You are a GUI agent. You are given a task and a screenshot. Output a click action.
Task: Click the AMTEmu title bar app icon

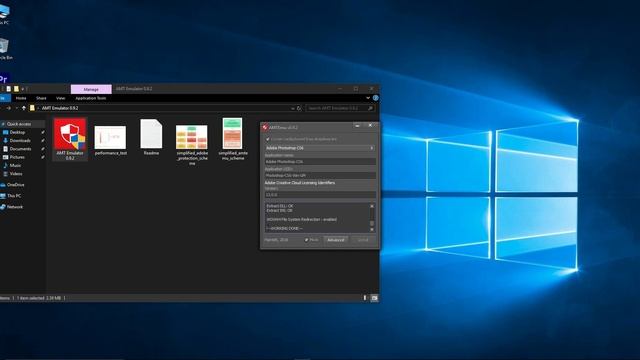[x=265, y=127]
